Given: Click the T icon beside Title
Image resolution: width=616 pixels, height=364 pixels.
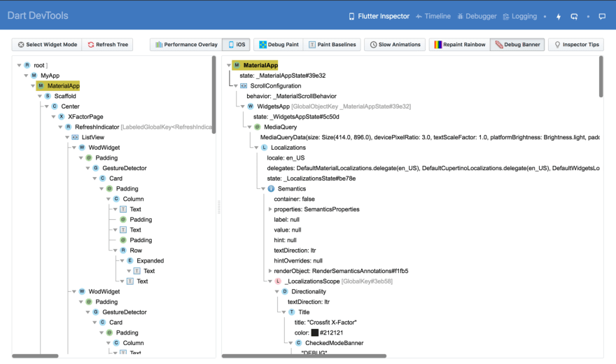Looking at the screenshot, I should (x=291, y=311).
